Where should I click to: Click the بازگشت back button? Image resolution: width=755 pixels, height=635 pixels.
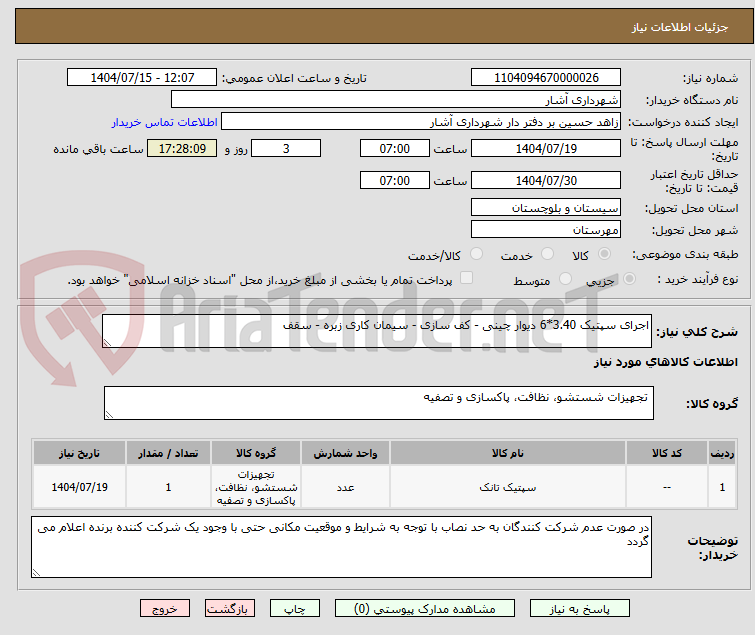tap(230, 609)
